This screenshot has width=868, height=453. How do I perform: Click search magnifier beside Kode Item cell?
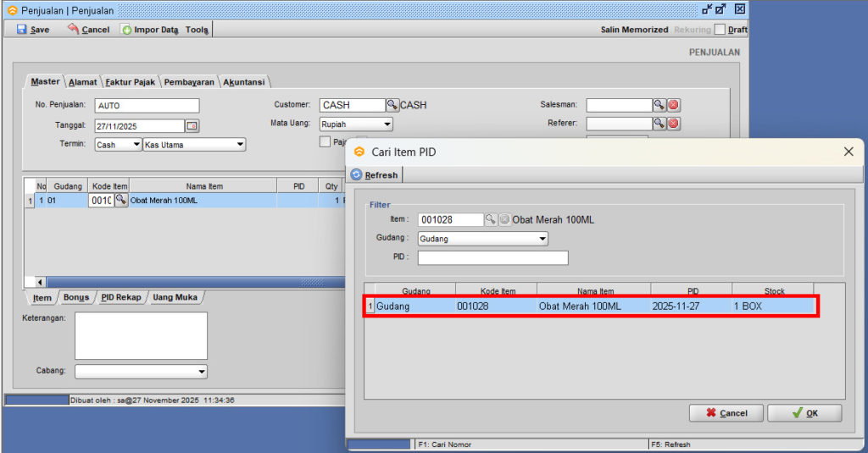(120, 201)
